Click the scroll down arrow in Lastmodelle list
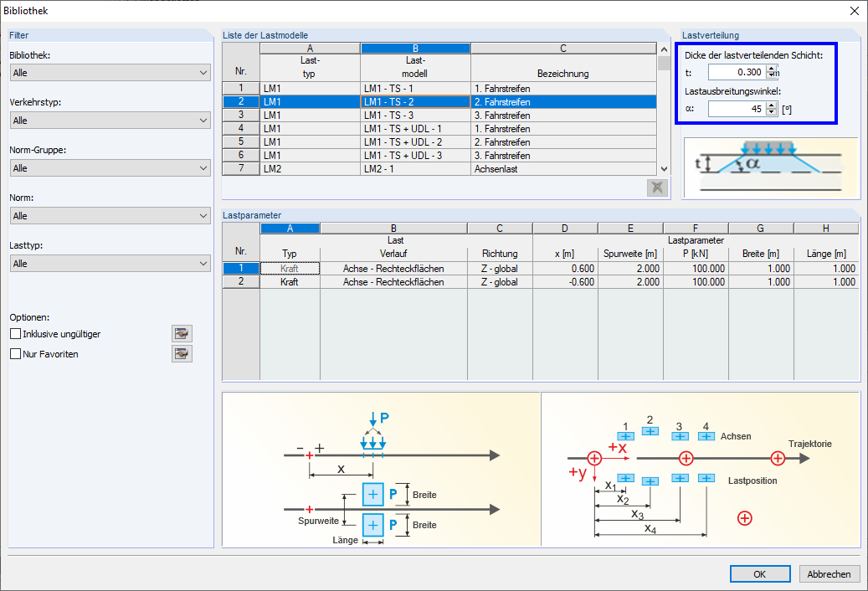868x591 pixels. tap(664, 169)
